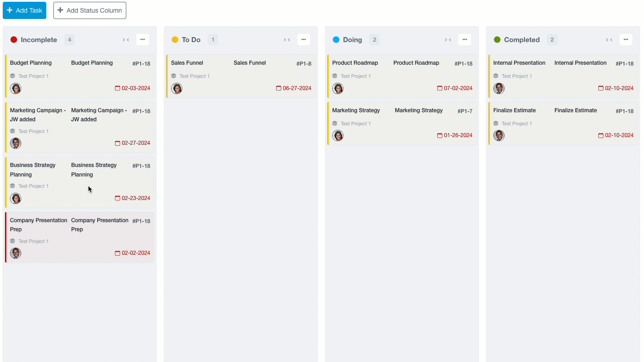
Task: Open the To Do column more menu
Action: pos(304,40)
